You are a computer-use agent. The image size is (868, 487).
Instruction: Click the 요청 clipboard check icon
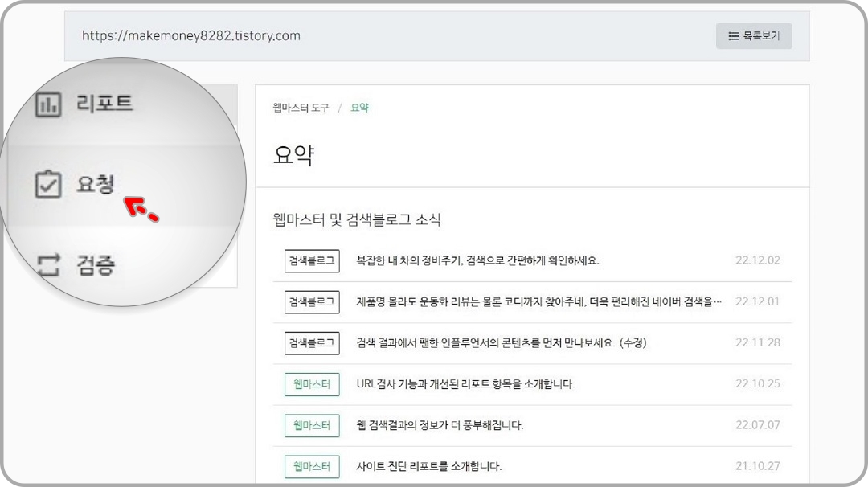pos(48,184)
